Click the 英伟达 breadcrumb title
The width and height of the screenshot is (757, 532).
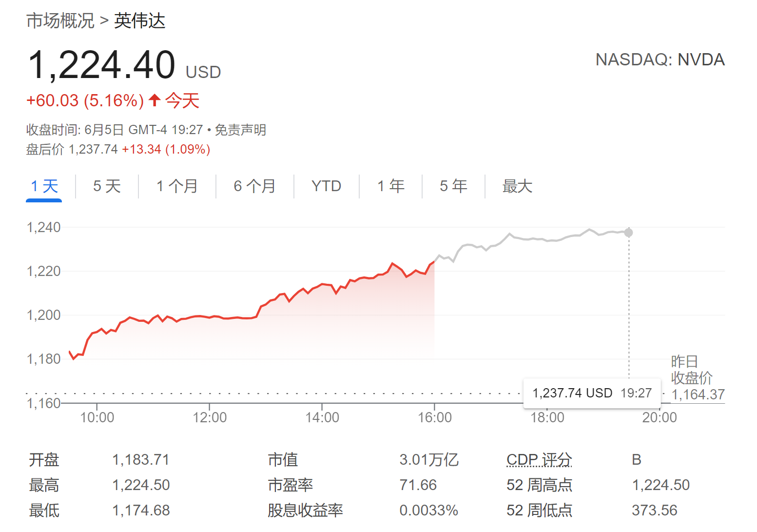coord(140,21)
